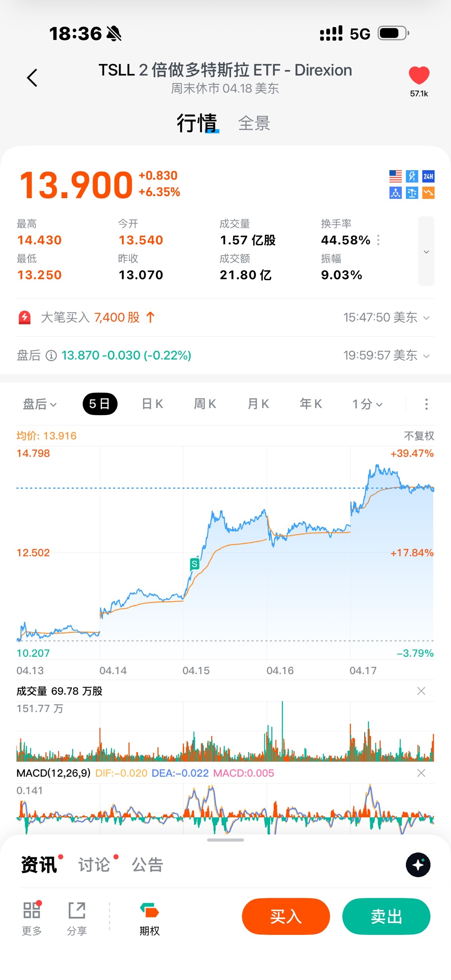Screen dimensions: 451x980
Task: Open the 期权 options icon
Action: tap(149, 910)
